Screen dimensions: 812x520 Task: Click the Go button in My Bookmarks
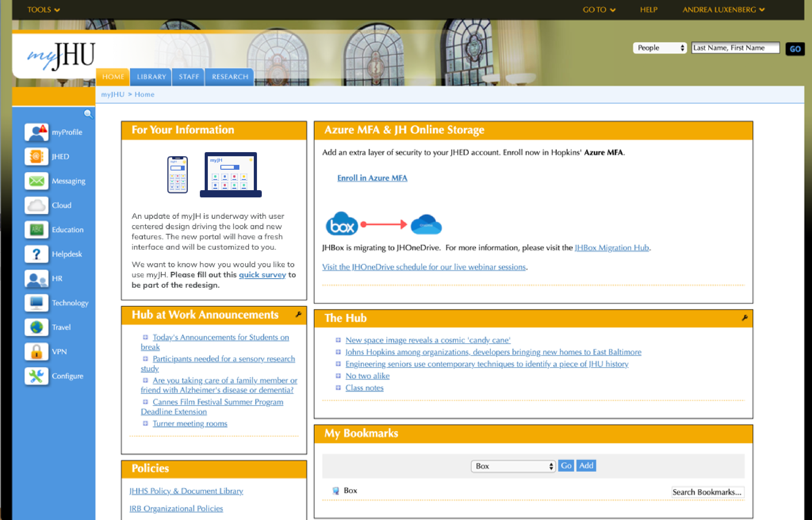click(566, 466)
